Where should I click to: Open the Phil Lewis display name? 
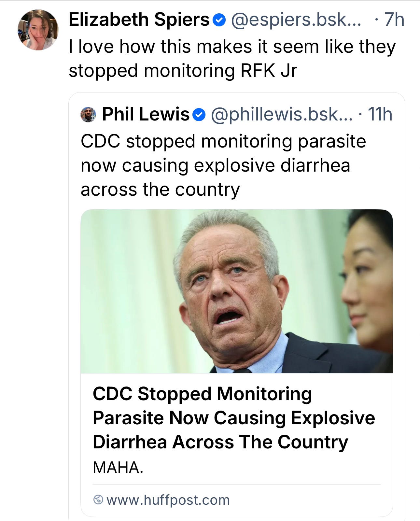[146, 114]
